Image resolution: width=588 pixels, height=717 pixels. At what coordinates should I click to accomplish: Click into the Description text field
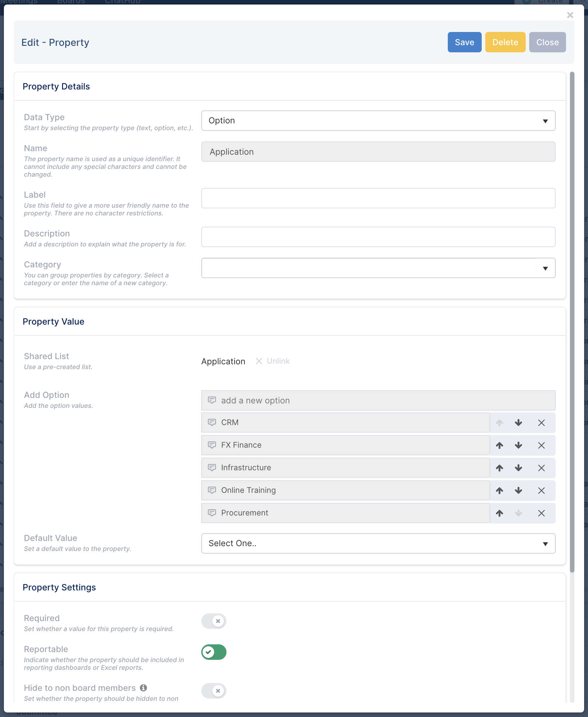[x=378, y=237]
